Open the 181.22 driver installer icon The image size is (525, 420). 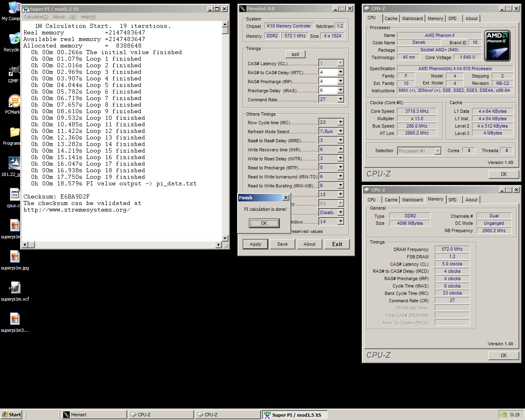tap(14, 164)
